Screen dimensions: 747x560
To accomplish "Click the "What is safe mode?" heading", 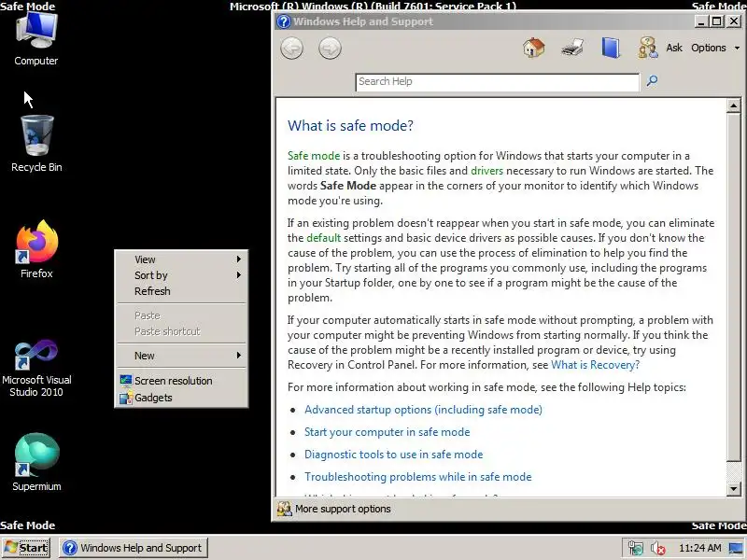I will [x=351, y=126].
